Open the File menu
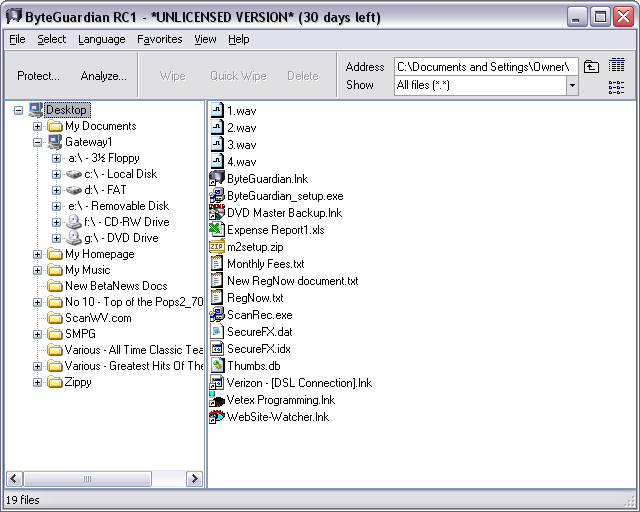Viewport: 640px width, 512px height. click(x=17, y=39)
